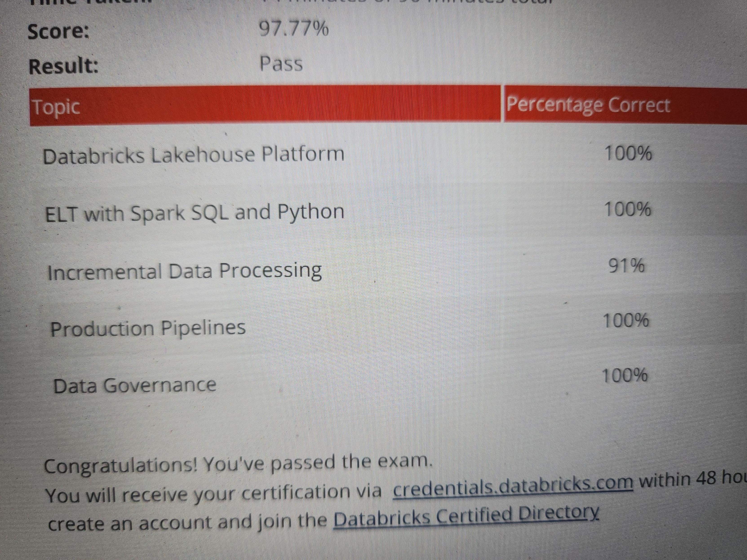
Task: Select the Data Governance topic
Action: point(135,385)
